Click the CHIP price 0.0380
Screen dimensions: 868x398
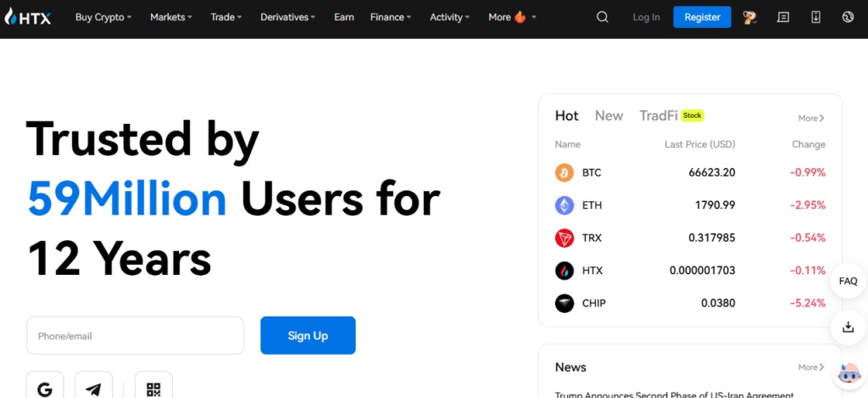[719, 303]
